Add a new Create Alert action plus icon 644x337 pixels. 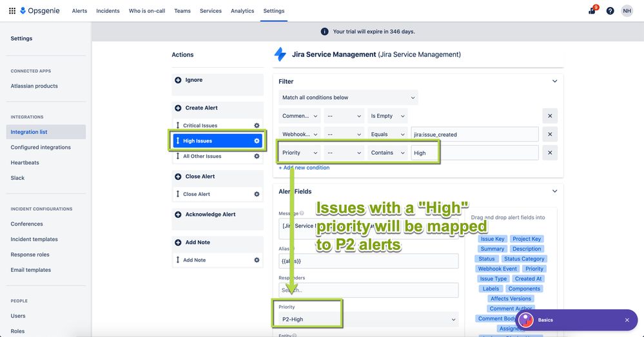coord(178,108)
